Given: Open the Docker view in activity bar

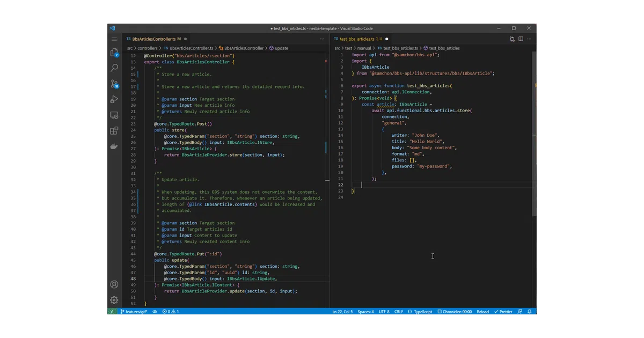Looking at the screenshot, I should [114, 146].
